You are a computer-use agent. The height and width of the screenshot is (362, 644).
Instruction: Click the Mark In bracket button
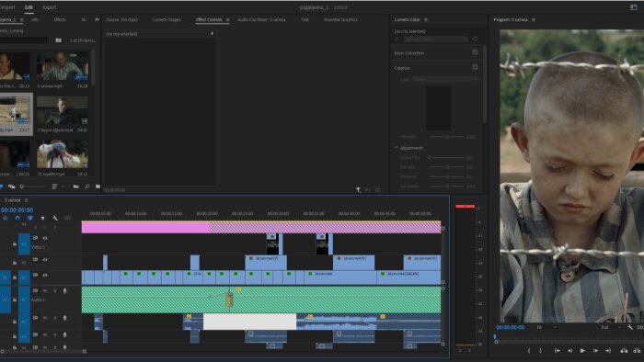529,351
